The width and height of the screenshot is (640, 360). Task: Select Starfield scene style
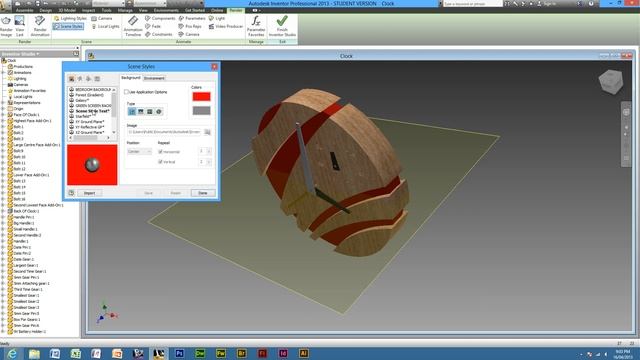[x=83, y=116]
